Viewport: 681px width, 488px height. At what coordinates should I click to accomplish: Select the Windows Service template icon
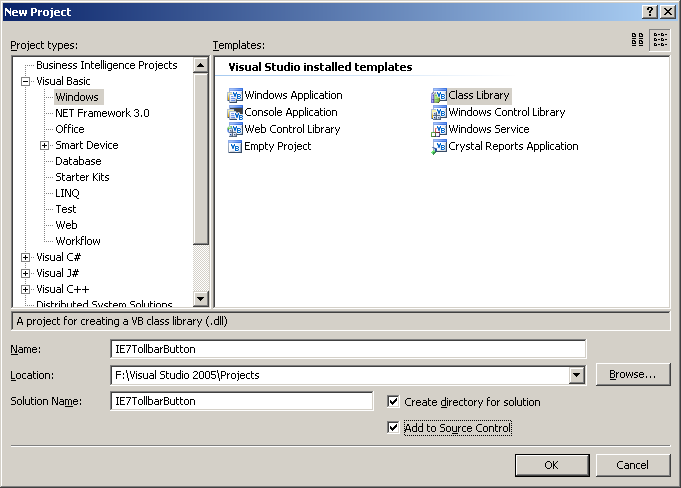(439, 129)
